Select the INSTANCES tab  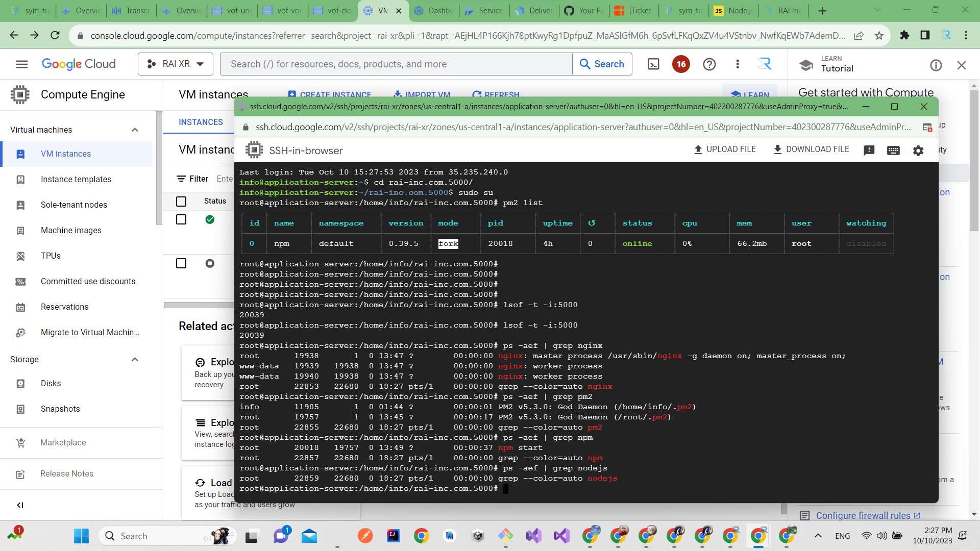point(200,122)
